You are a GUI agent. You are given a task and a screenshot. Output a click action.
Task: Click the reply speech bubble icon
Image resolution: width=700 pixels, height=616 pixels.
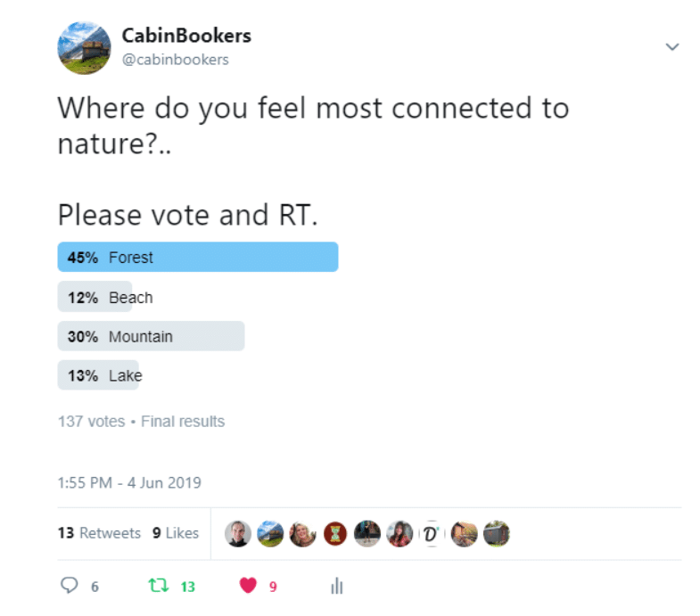pyautogui.click(x=69, y=586)
